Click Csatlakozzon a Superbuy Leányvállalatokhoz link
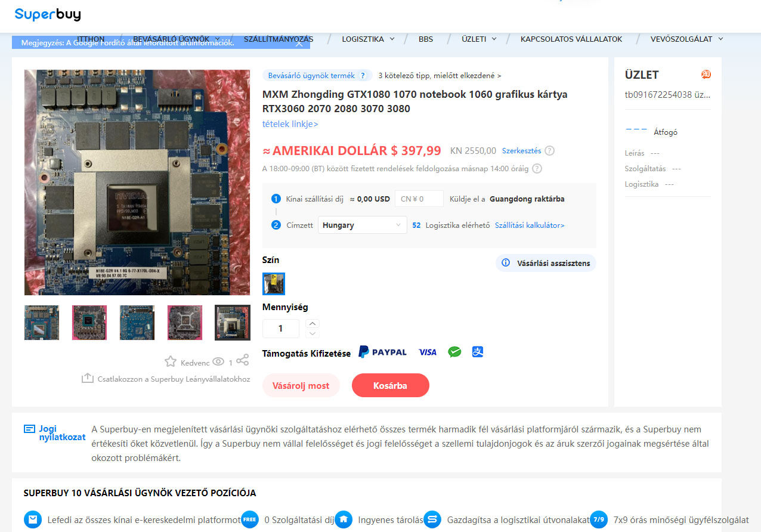 (x=174, y=379)
